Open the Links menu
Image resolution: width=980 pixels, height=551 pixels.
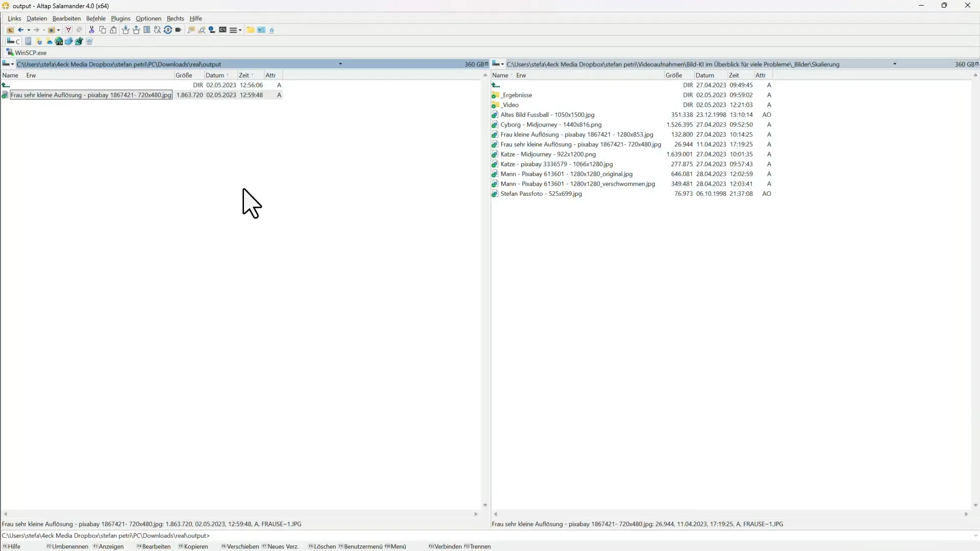(14, 18)
